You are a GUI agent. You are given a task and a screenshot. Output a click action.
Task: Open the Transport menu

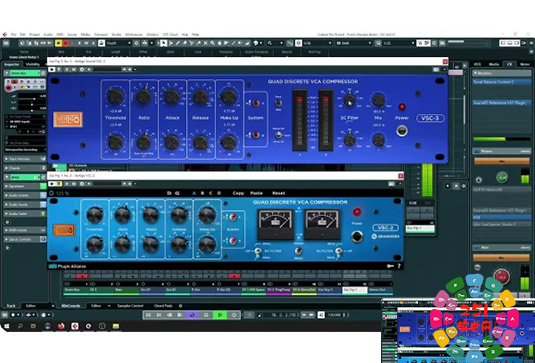click(x=101, y=34)
